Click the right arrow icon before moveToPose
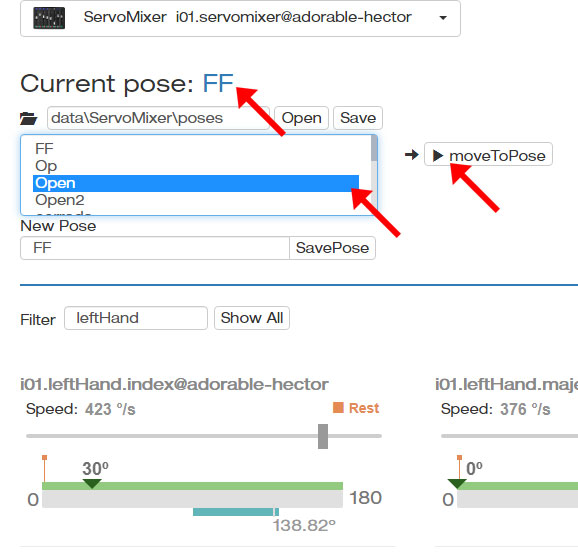 412,154
